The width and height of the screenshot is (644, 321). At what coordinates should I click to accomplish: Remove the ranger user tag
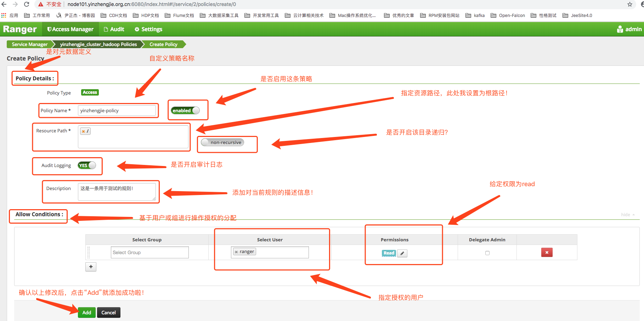tap(236, 252)
